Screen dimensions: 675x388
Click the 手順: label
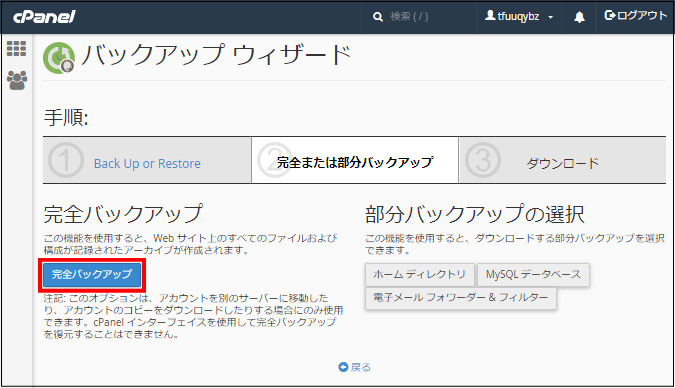tap(66, 118)
